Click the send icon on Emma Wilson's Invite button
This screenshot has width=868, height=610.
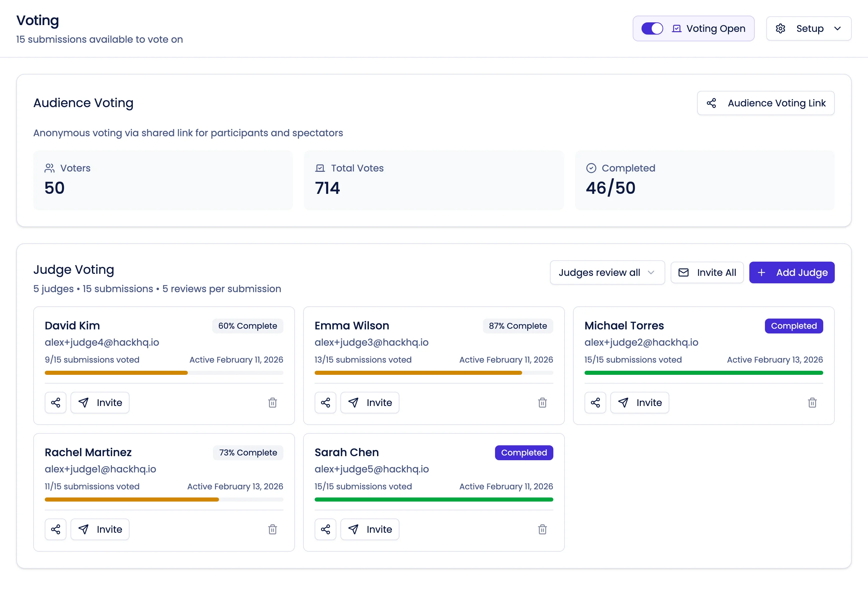(x=354, y=403)
